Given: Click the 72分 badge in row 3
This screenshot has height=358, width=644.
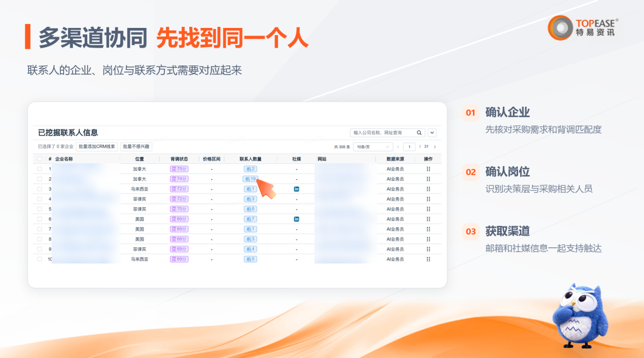Looking at the screenshot, I should pyautogui.click(x=179, y=189).
